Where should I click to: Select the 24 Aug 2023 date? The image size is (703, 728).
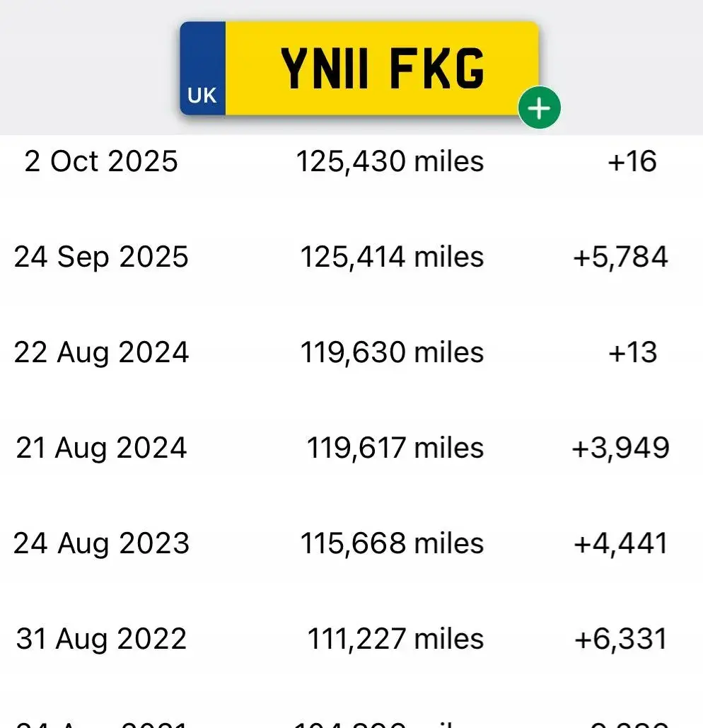click(x=101, y=543)
